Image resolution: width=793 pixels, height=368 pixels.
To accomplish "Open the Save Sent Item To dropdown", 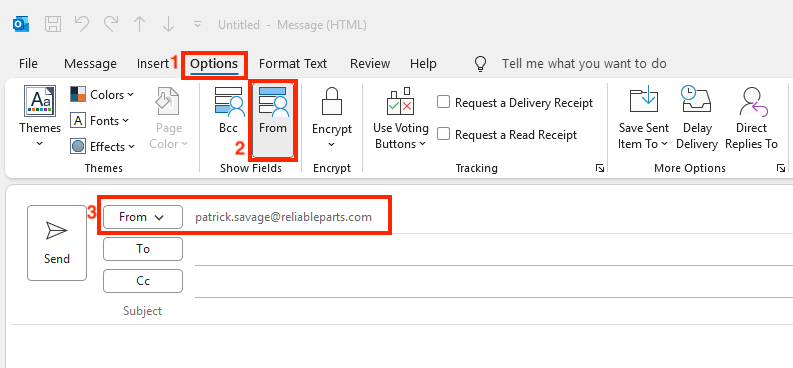I will [643, 118].
